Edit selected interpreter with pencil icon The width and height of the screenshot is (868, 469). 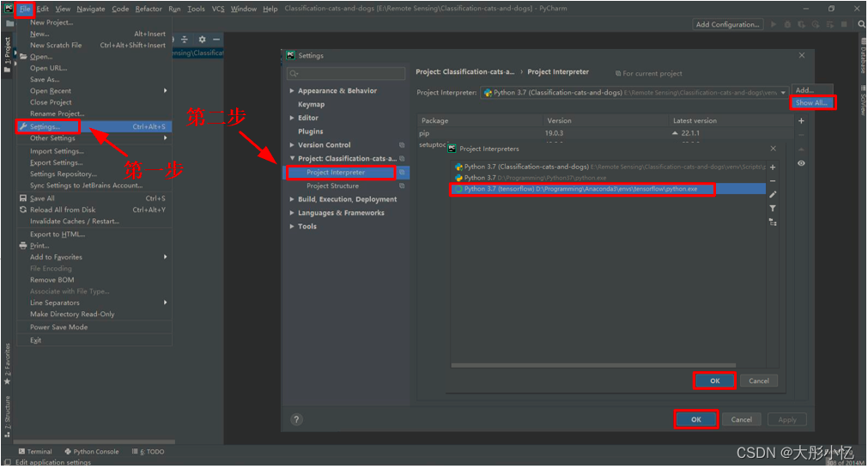(x=773, y=195)
